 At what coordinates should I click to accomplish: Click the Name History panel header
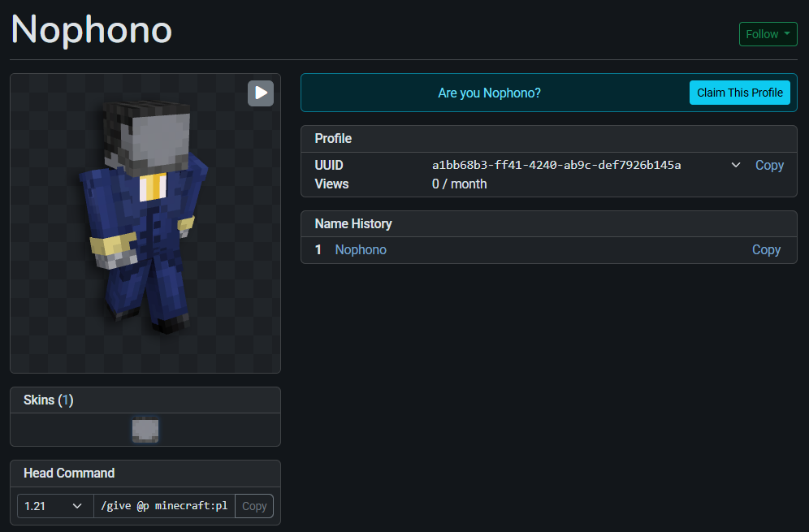pos(353,223)
